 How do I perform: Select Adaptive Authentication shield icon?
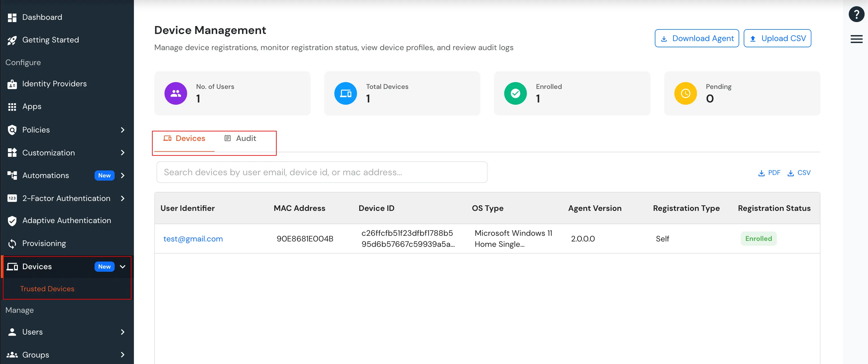12,220
